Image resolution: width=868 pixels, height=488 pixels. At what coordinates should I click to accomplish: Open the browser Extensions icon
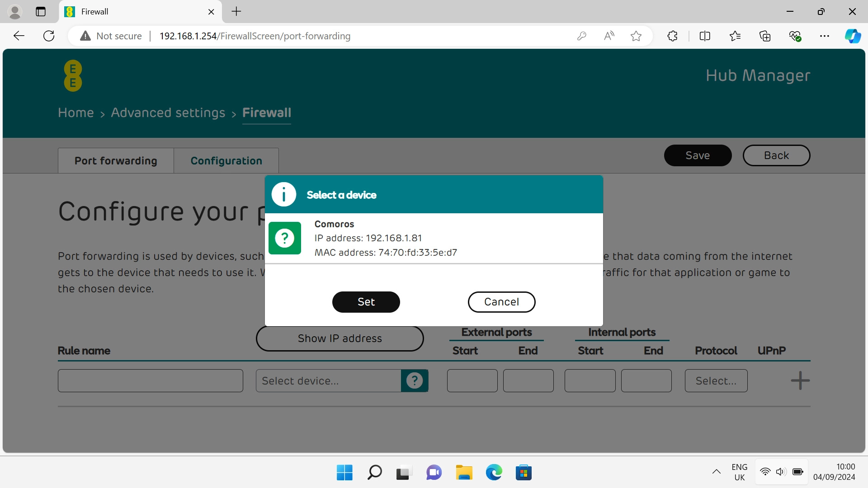click(x=672, y=36)
